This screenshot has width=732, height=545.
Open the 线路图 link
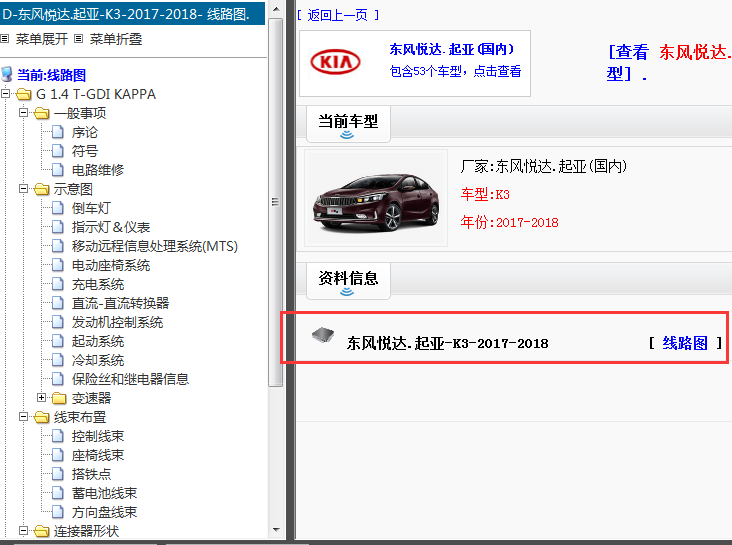click(x=685, y=343)
